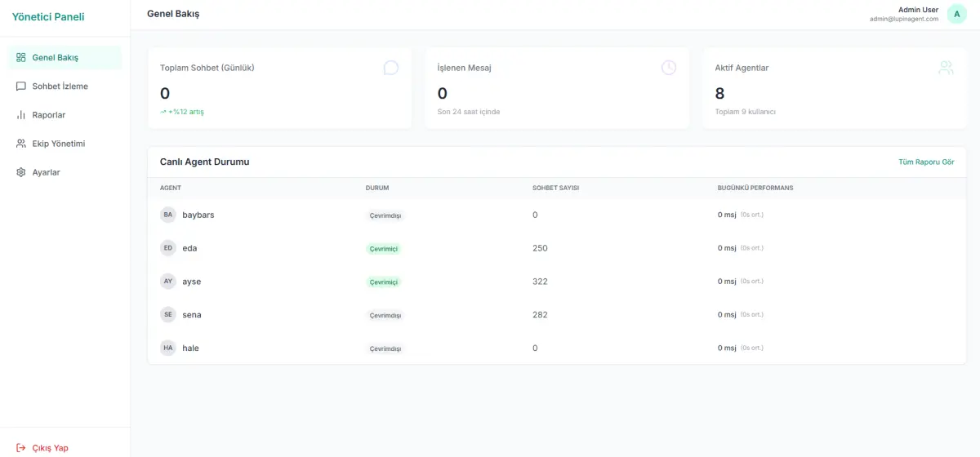Screen dimensions: 980x457
Task: Click the Tüm Raporu Gör link
Action: (x=926, y=162)
